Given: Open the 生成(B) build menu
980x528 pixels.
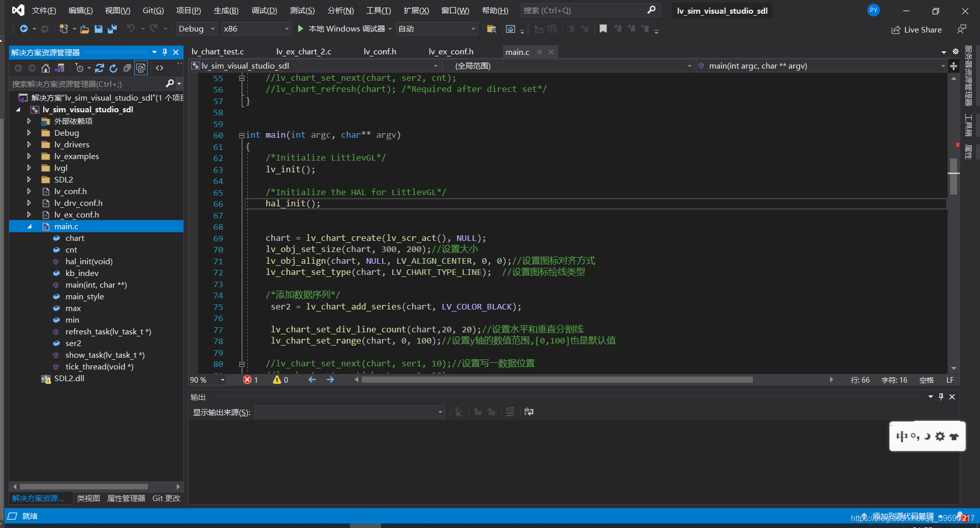Looking at the screenshot, I should click(226, 11).
